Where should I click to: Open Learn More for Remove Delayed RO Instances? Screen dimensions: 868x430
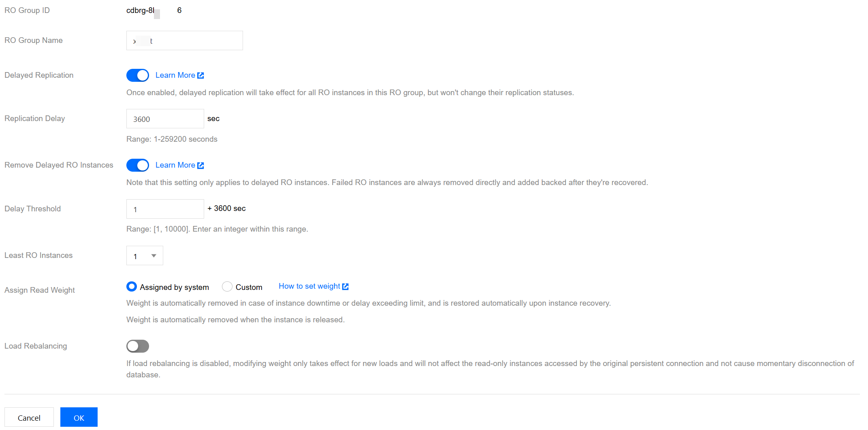[x=175, y=165]
